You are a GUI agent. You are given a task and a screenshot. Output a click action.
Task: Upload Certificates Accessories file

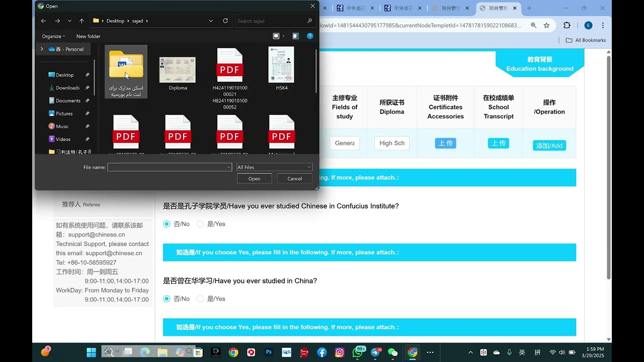[445, 143]
